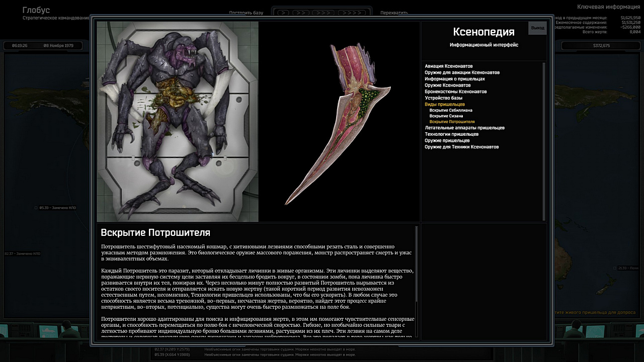644x362 pixels.
Task: Click the Вскрытие Потрошителя article heading
Action: (x=155, y=233)
